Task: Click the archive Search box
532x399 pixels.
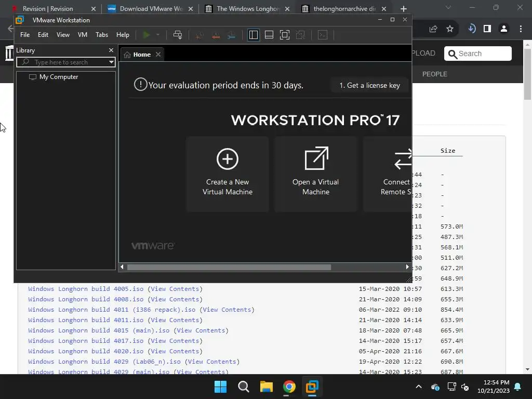Action: point(478,54)
